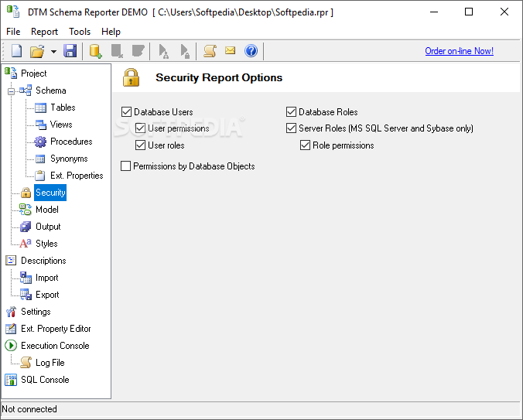The image size is (523, 420).
Task: Click the Execution Console play icon
Action: (x=11, y=346)
